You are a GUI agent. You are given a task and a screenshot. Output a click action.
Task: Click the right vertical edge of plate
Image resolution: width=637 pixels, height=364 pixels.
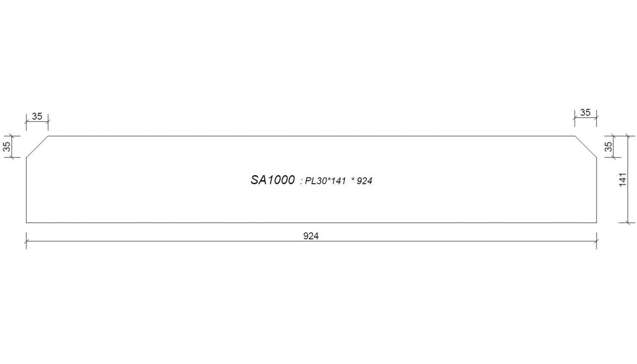click(597, 190)
